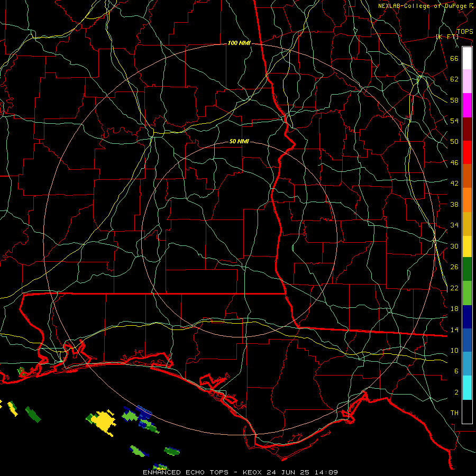Select the light green legend swatch

coord(467,293)
